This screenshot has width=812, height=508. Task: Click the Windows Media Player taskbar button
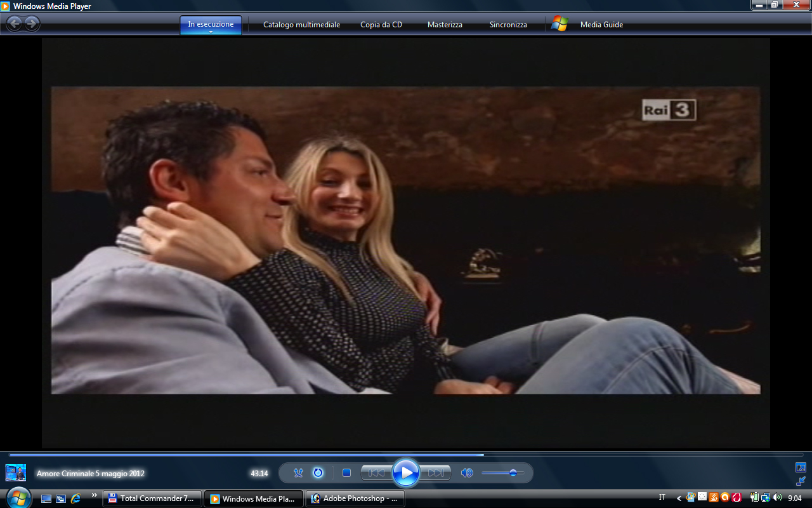pyautogui.click(x=253, y=498)
